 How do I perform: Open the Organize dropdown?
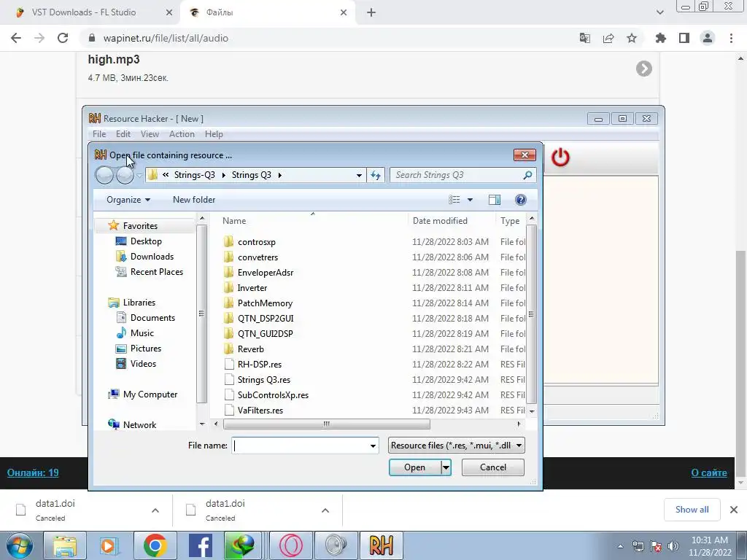128,200
